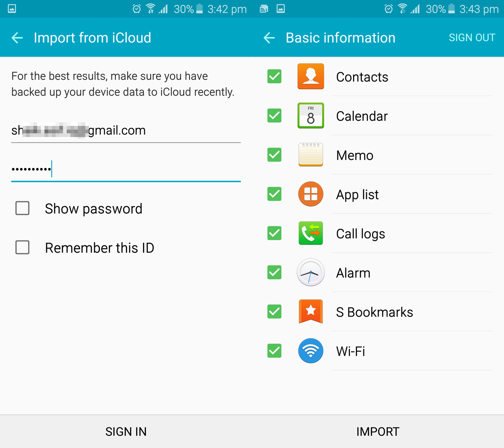Go back from Basic information screen
The height and width of the screenshot is (448, 504).
pos(269,38)
